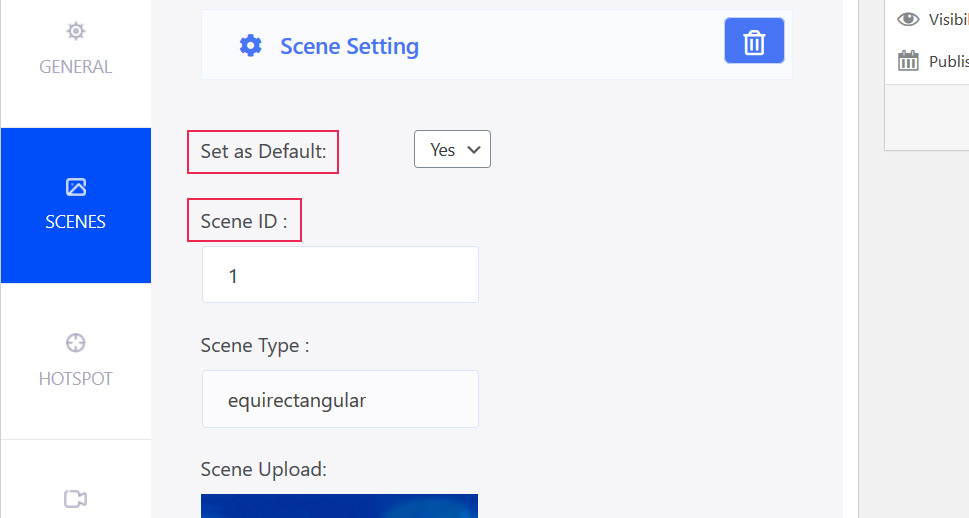Click the Visibility eye icon
The image size is (969, 518).
point(908,19)
